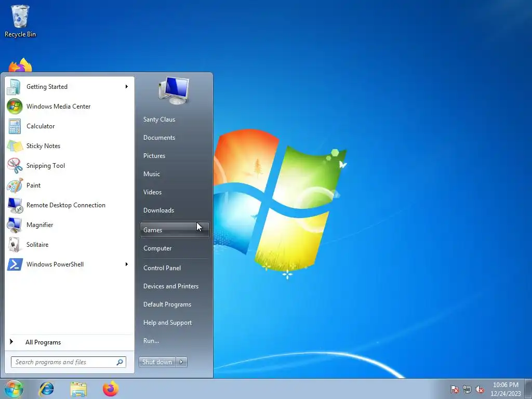
Task: Open Internet Explorer from the taskbar
Action: pos(46,389)
